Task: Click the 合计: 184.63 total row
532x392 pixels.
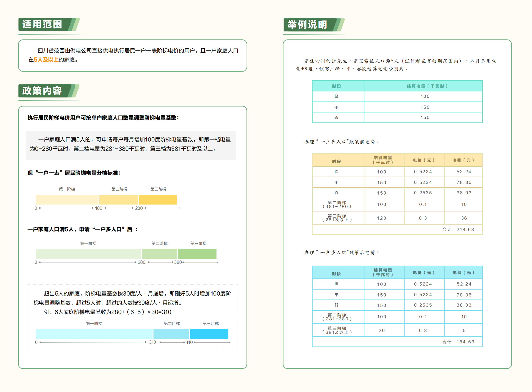Action: point(458,342)
